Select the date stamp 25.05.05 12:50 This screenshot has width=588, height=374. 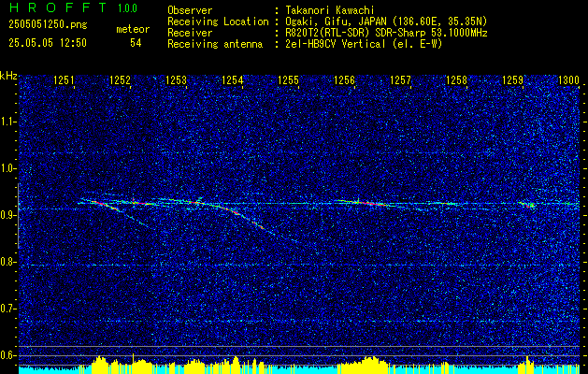tap(48, 43)
